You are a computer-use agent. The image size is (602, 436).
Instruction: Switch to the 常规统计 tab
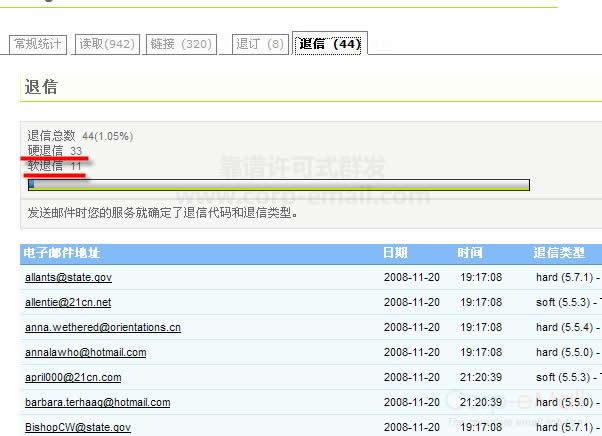point(38,44)
